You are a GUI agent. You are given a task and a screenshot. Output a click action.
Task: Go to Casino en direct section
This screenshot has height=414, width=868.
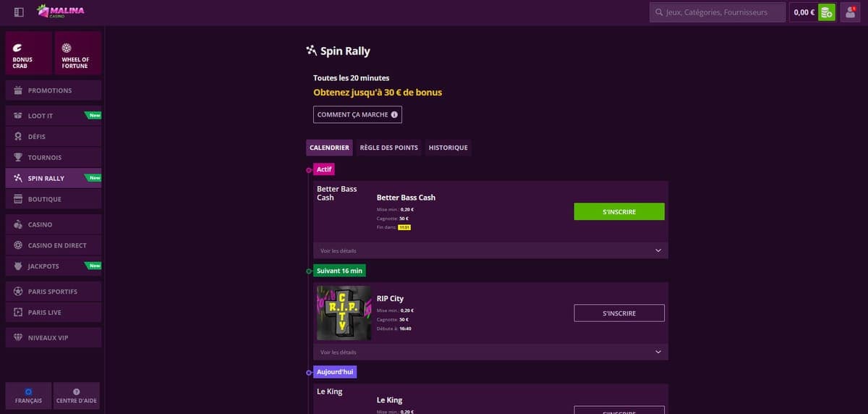(53, 245)
